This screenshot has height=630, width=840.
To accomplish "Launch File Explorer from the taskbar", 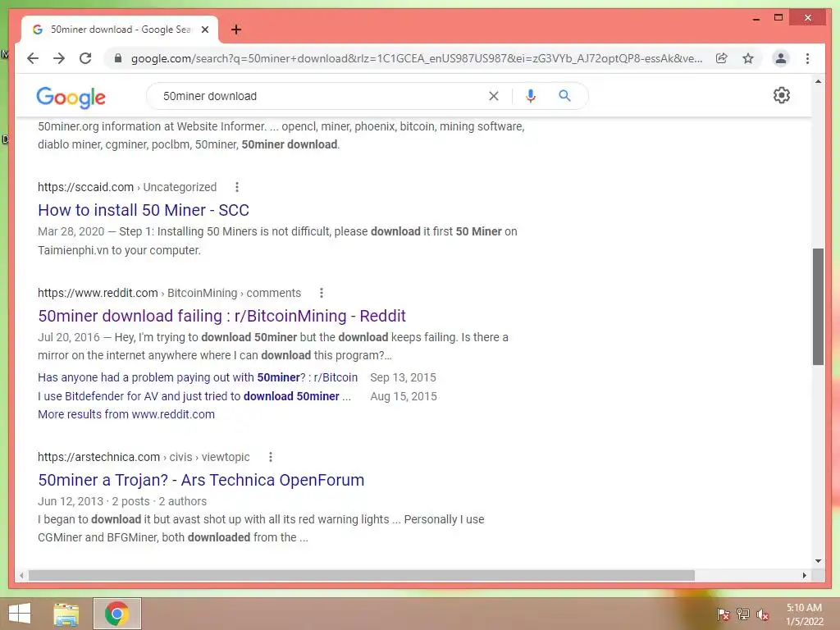I will pyautogui.click(x=66, y=614).
